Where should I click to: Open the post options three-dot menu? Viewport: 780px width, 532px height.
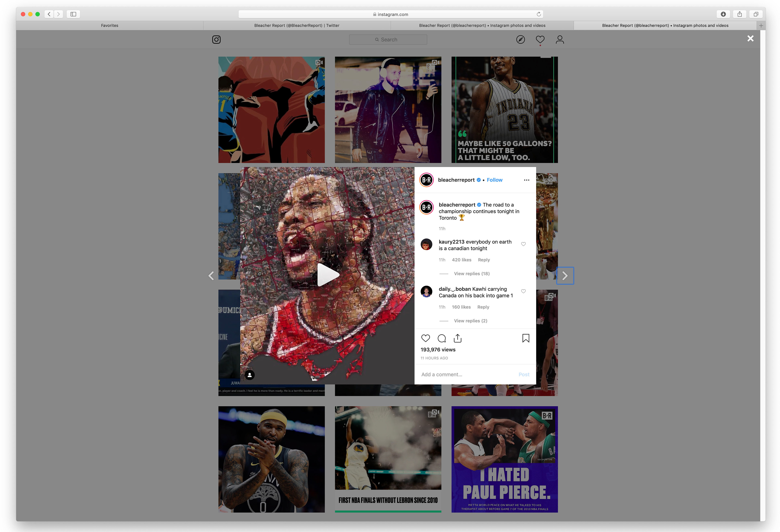pyautogui.click(x=526, y=180)
